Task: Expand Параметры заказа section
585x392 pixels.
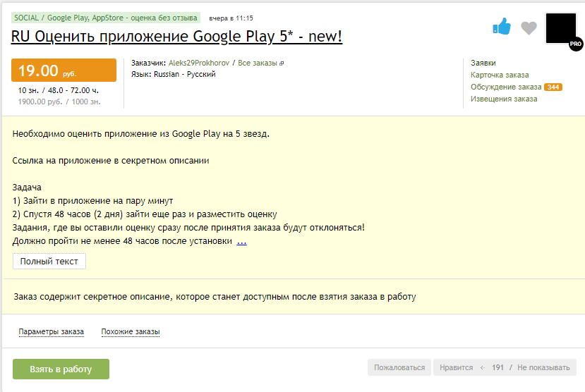Action: click(51, 331)
